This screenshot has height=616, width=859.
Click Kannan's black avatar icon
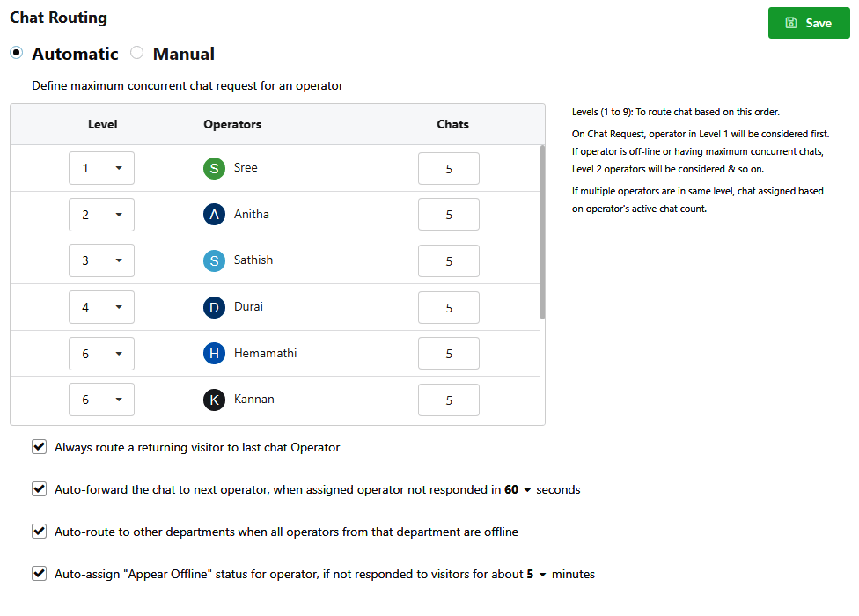214,400
